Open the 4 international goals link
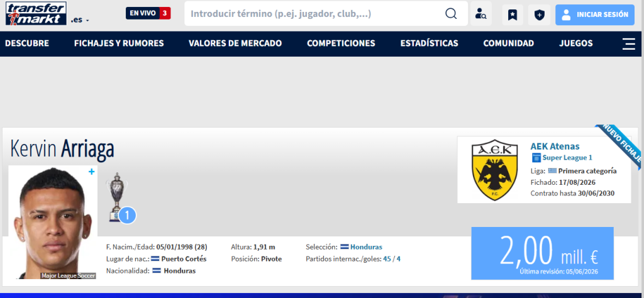 point(398,259)
